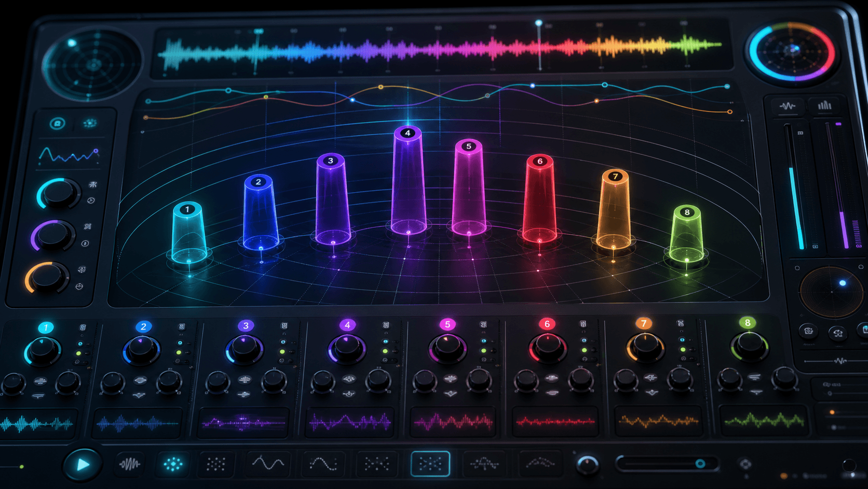868x489 pixels.
Task: Click the cyan-ringed knob in left panel
Action: [x=59, y=193]
